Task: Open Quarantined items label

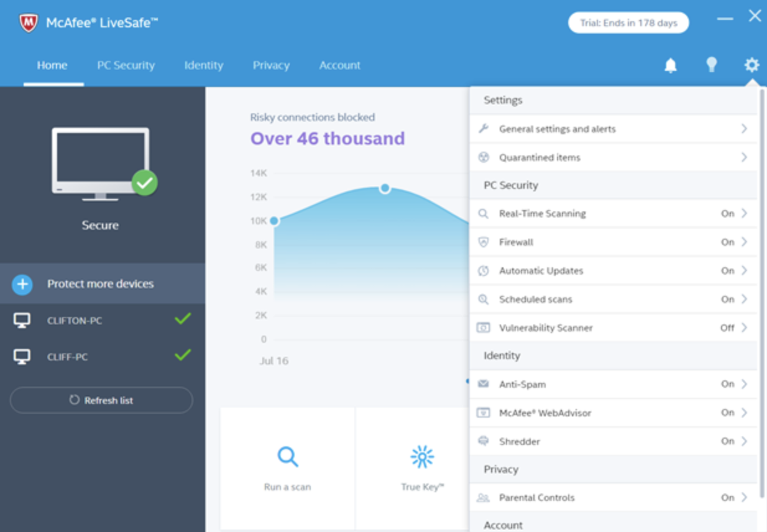Action: tap(540, 157)
